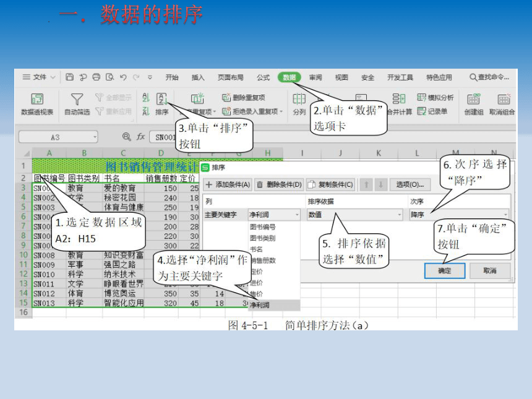Switch to the 审阅 tab
Image resolution: width=532 pixels, height=399 pixels.
coord(315,77)
